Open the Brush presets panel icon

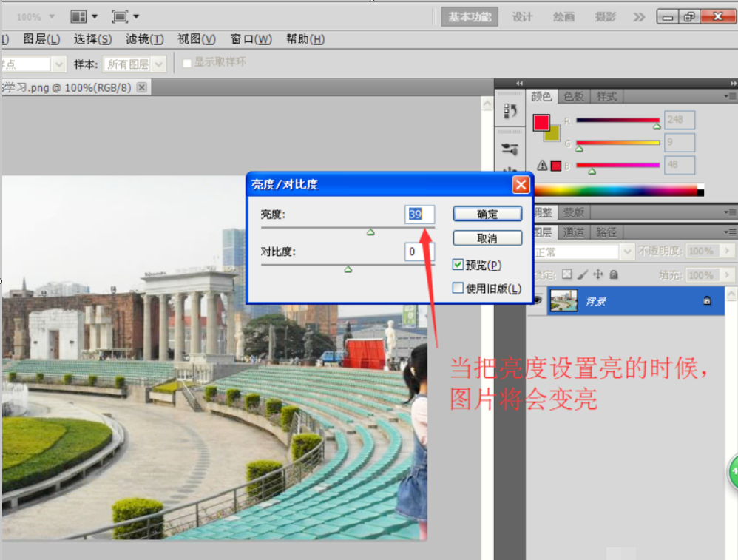pyautogui.click(x=510, y=149)
